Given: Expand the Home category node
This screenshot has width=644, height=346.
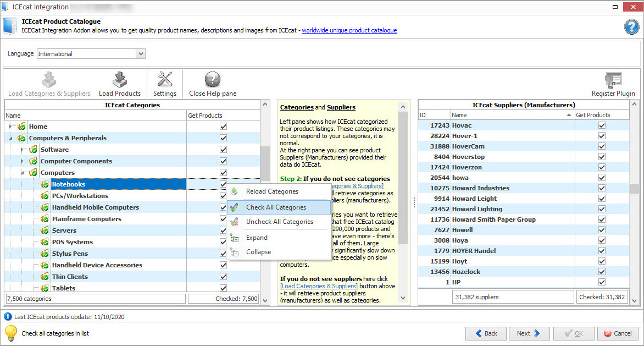Looking at the screenshot, I should pyautogui.click(x=10, y=127).
